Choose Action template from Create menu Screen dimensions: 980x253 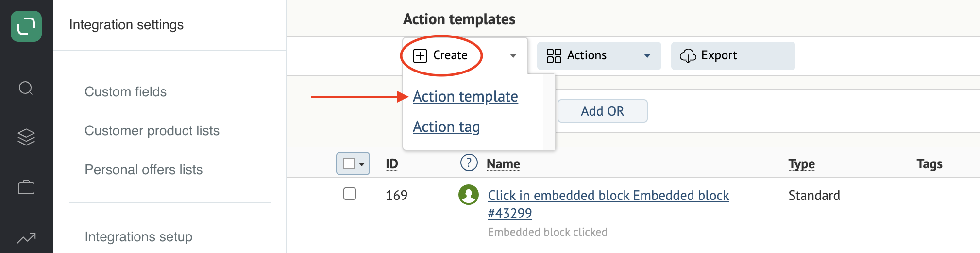click(x=465, y=96)
